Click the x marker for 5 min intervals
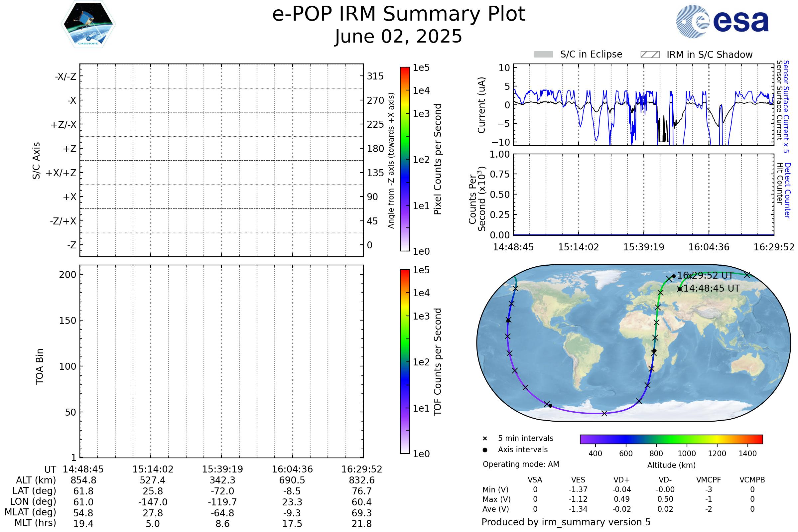Screen dimensions: 798x532 (485, 439)
